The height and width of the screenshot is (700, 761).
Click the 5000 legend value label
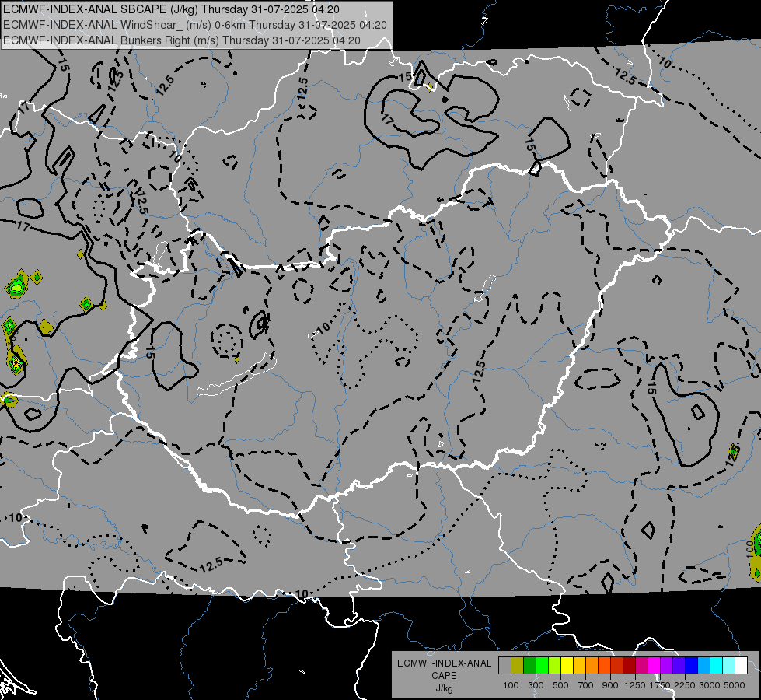point(735,685)
